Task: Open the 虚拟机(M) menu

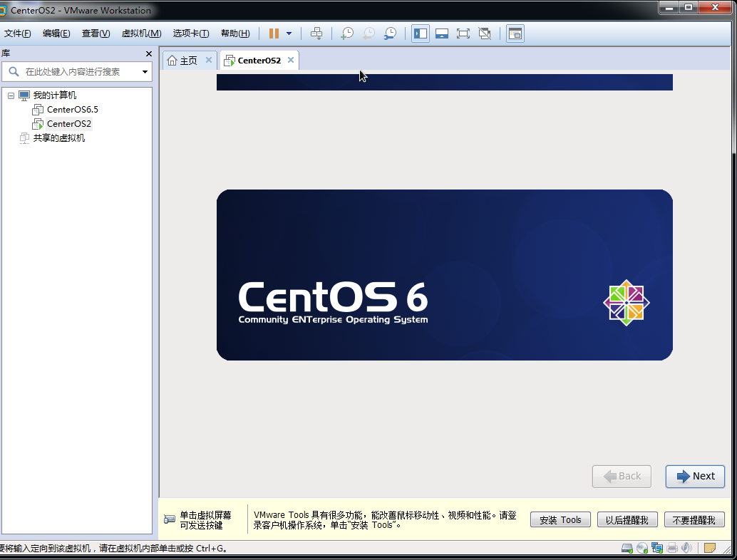Action: 141,33
